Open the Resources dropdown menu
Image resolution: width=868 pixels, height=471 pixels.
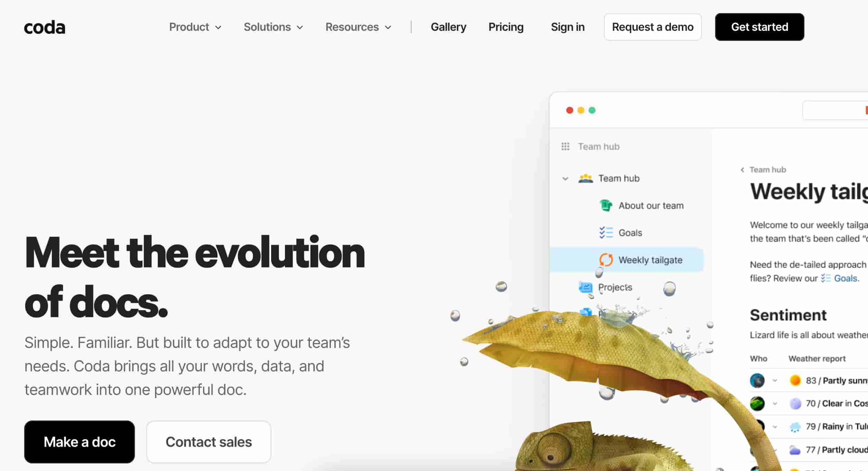click(358, 27)
